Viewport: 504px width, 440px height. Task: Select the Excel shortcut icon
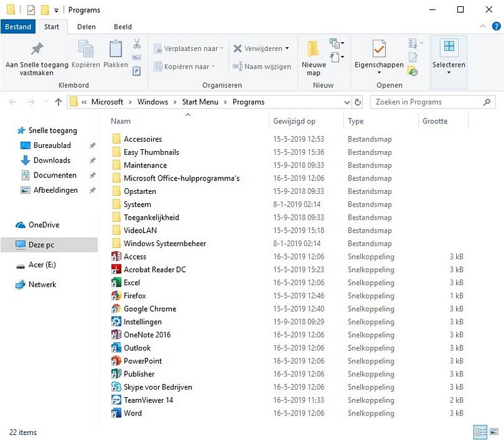point(116,283)
